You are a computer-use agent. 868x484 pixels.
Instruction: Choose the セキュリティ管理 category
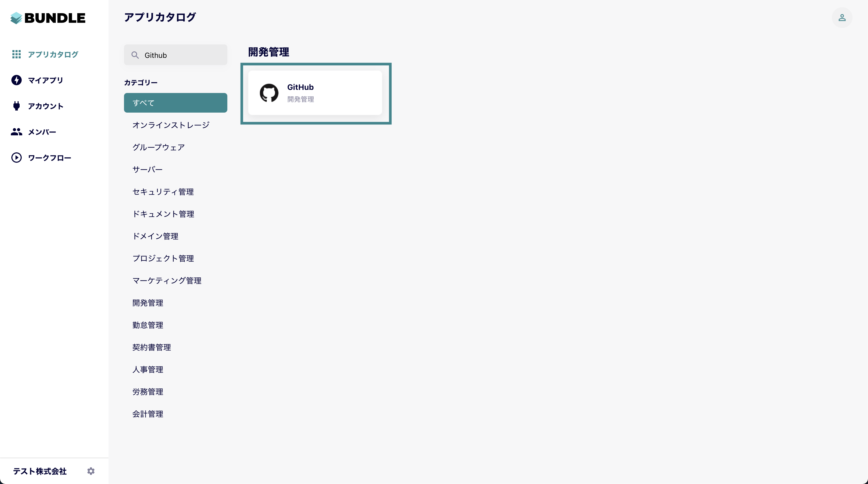[163, 192]
